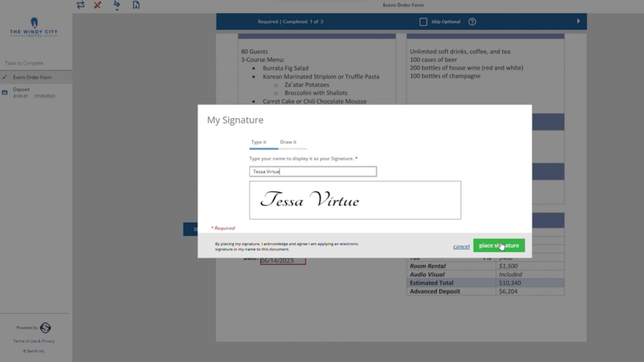Select the Deposit task in sidebar
The height and width of the screenshot is (362, 644).
point(21,90)
